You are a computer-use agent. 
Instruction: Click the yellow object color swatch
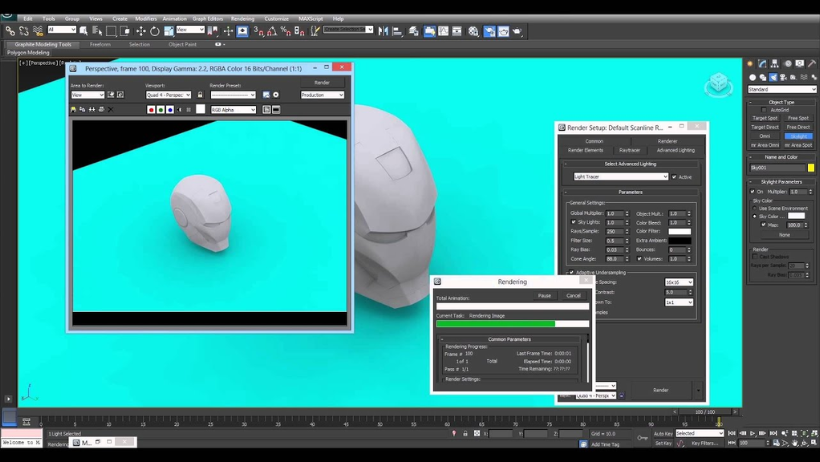(811, 168)
